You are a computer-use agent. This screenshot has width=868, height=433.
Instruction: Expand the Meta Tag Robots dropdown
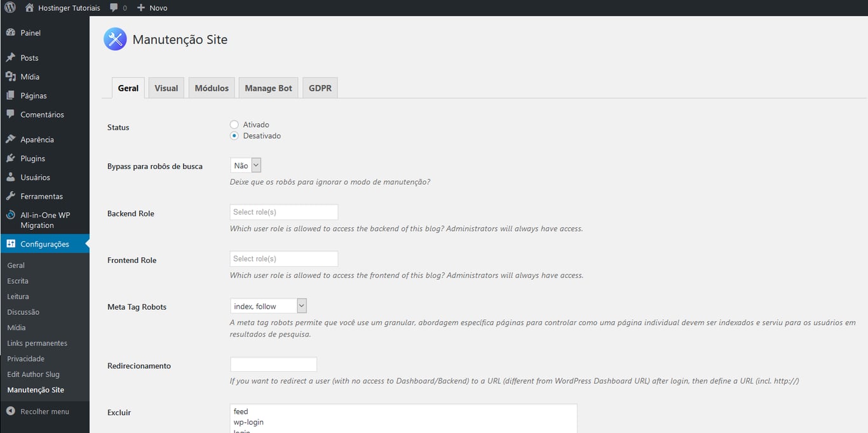point(268,307)
